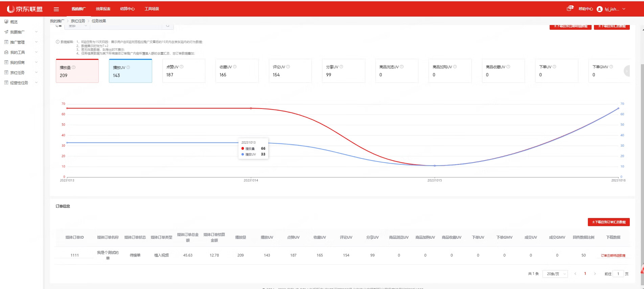Image resolution: width=644 pixels, height=289 pixels.
Task: Click the next page arrow in pagination
Action: click(x=595, y=274)
